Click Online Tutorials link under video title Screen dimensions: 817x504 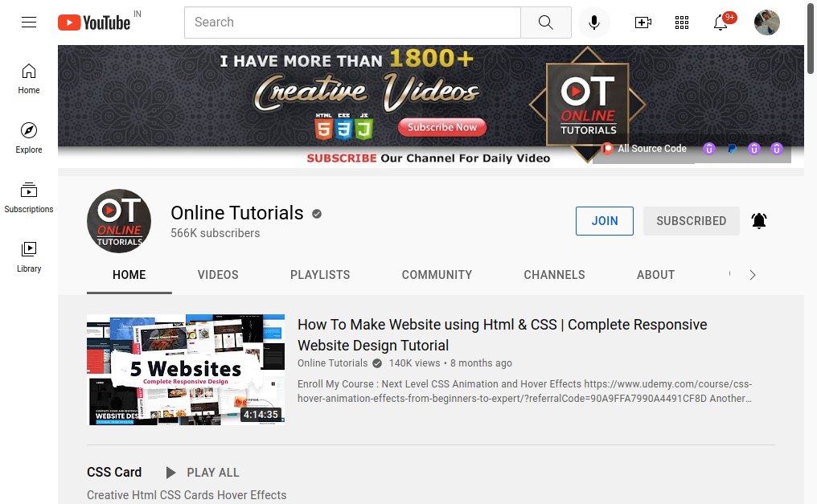(x=332, y=363)
